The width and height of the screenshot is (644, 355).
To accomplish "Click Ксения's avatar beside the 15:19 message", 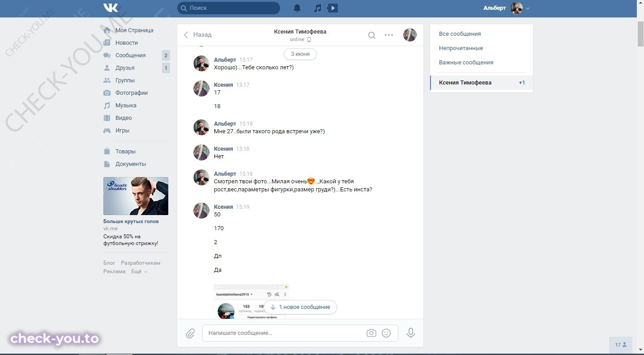I will tap(201, 211).
